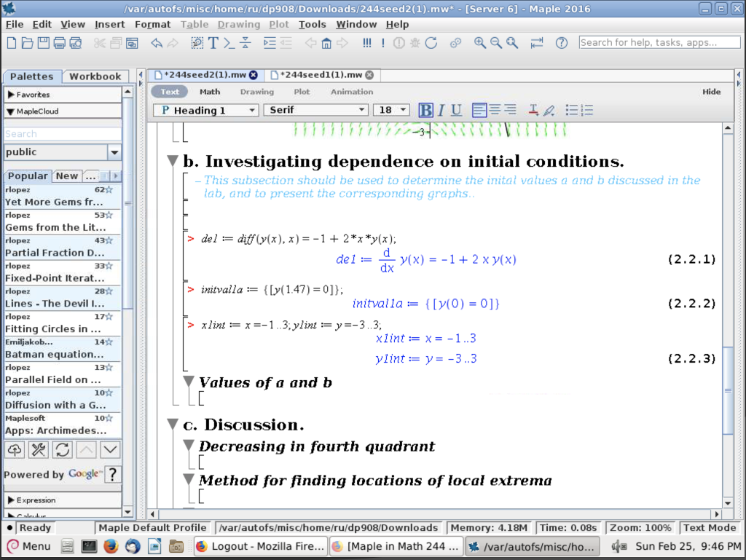Click the Hide button in the context bar
Image resolution: width=746 pixels, height=560 pixels.
711,92
